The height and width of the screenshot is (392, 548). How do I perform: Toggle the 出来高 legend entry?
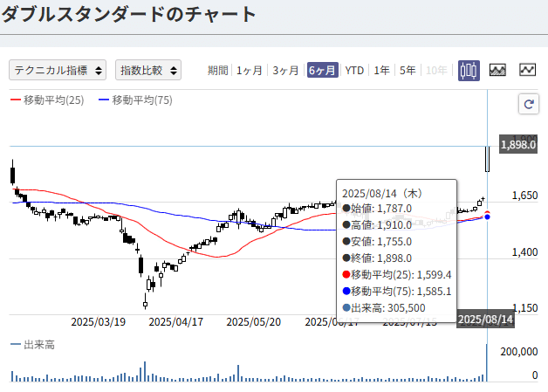coord(32,345)
